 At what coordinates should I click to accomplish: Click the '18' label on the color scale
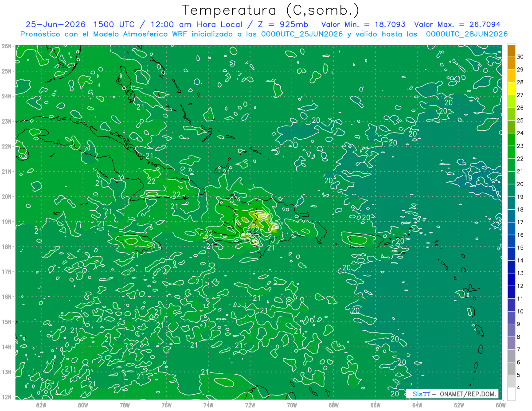[x=520, y=209]
